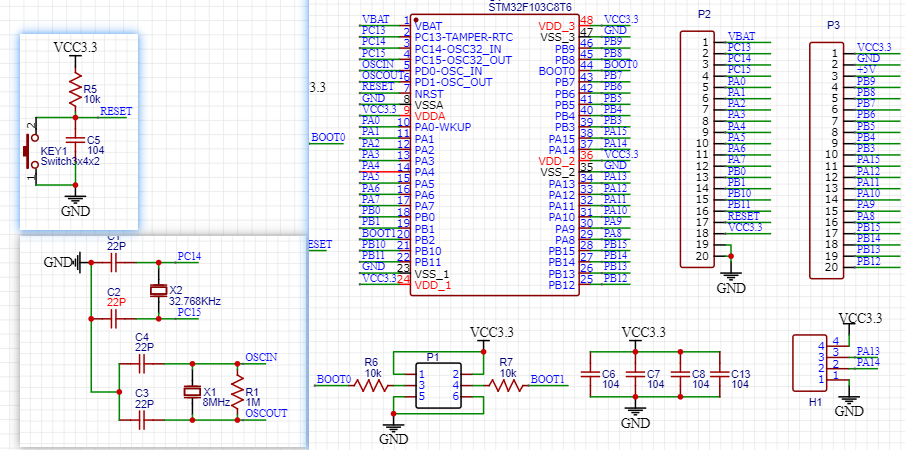Select the KEY1 push-button switch symbol
Viewport: 905px width, 450px height.
click(31, 151)
